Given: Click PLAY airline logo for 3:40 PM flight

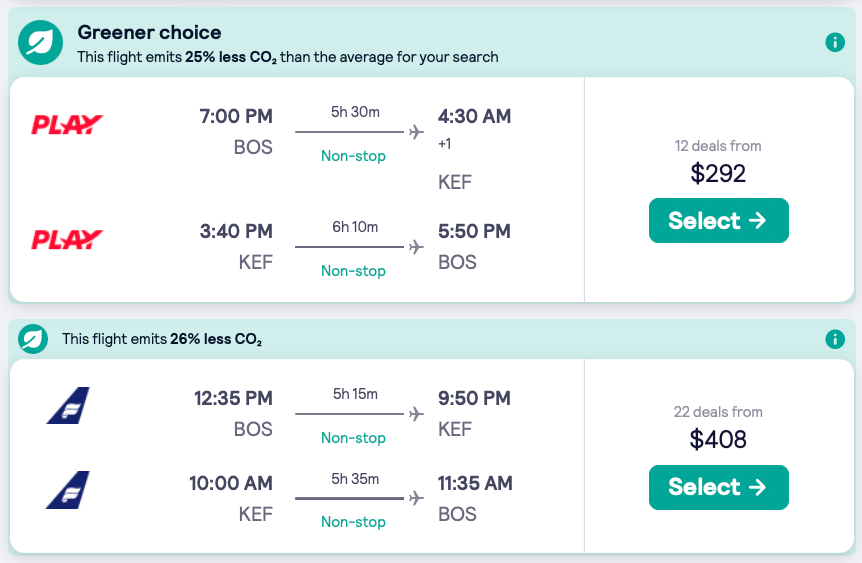Looking at the screenshot, I should point(67,240).
